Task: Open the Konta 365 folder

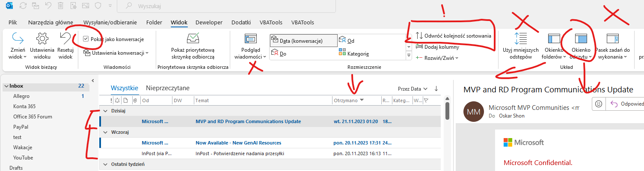Action: [x=25, y=106]
